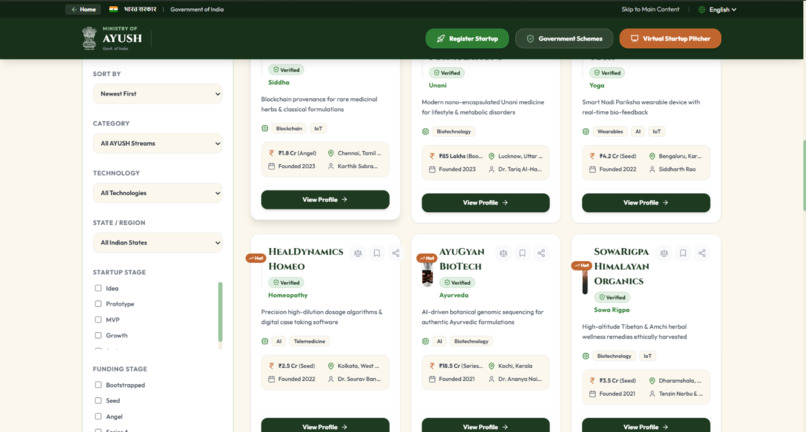Expand the All Indian States dropdown
This screenshot has height=432, width=806.
click(158, 243)
